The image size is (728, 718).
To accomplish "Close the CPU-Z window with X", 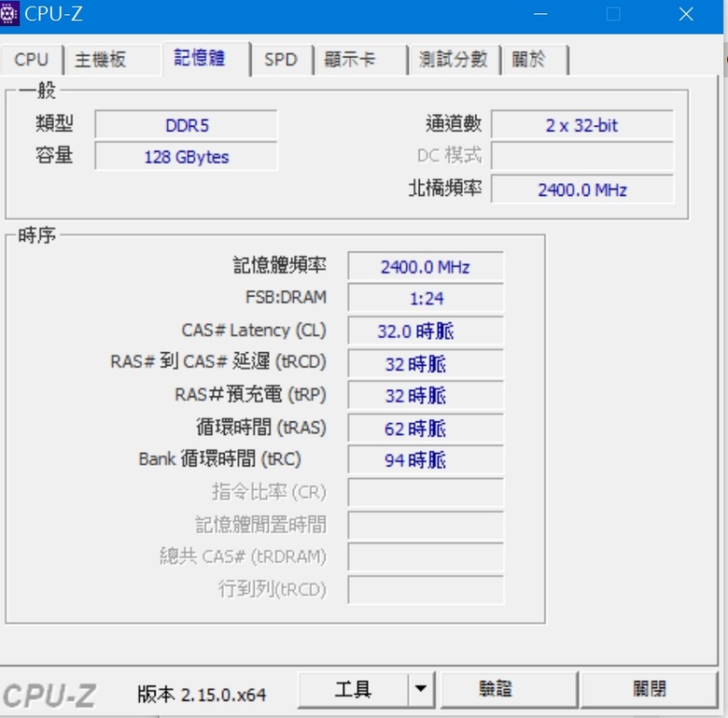I will pos(686,14).
